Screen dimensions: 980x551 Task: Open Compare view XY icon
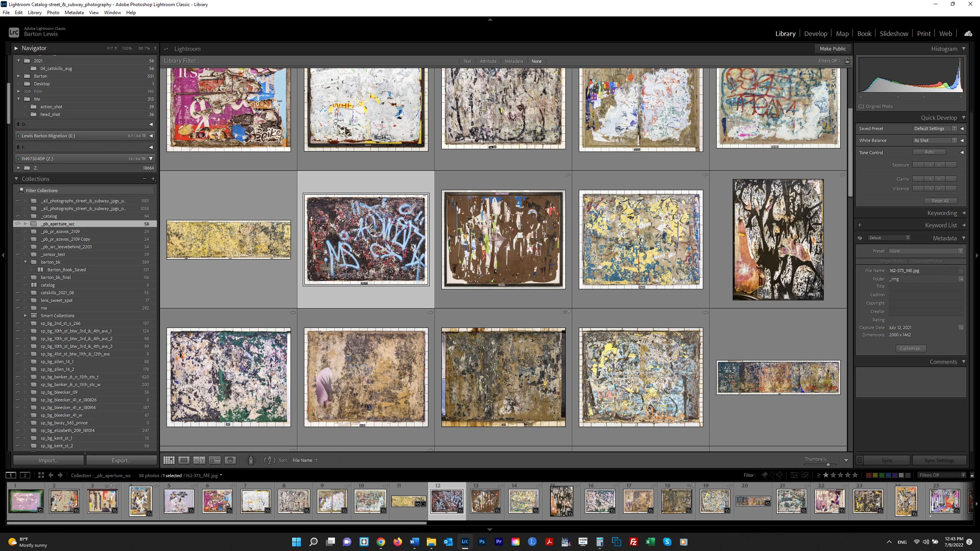(x=199, y=460)
